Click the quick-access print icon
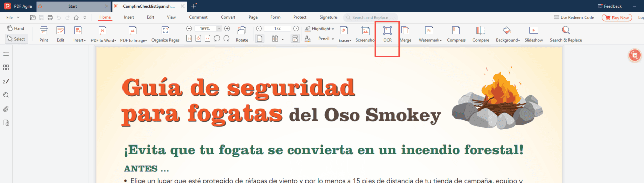Image resolution: width=644 pixels, height=183 pixels. 50,17
